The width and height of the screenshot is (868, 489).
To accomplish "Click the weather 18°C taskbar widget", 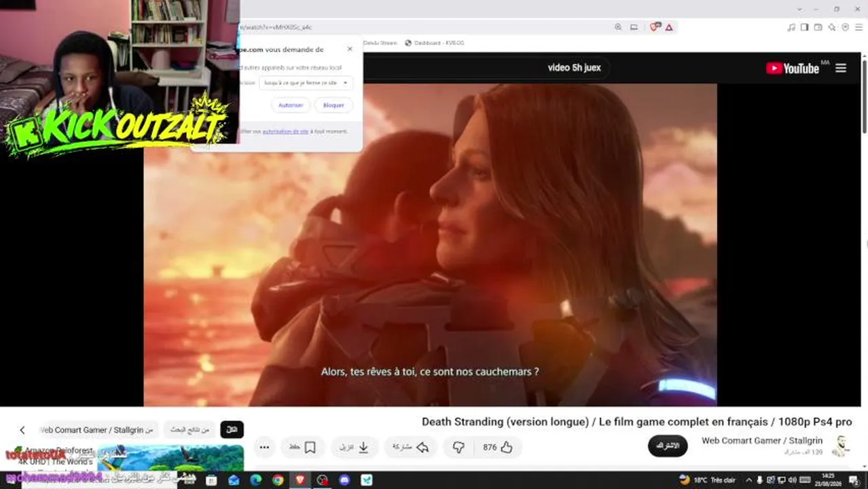I will tap(708, 480).
